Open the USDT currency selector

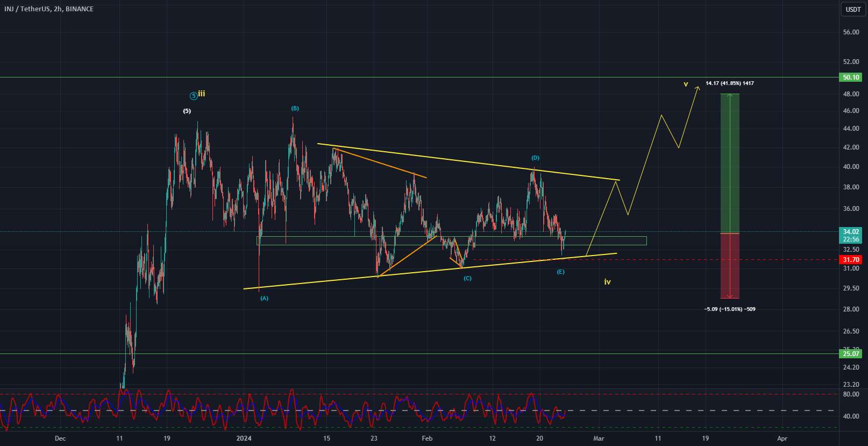click(x=853, y=9)
